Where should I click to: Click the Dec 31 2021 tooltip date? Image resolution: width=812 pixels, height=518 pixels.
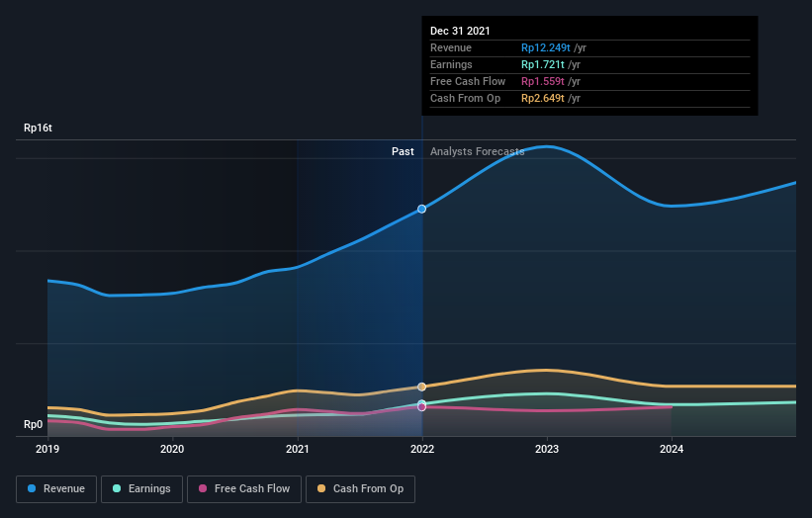460,31
